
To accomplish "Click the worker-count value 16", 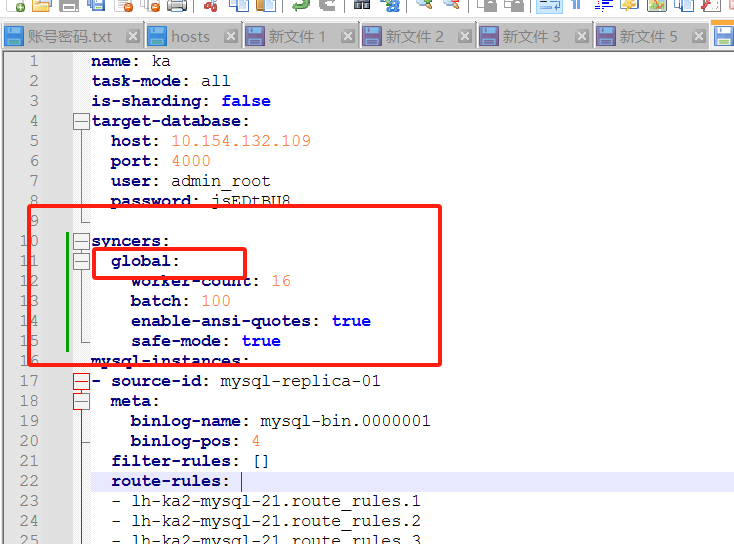I will (281, 281).
